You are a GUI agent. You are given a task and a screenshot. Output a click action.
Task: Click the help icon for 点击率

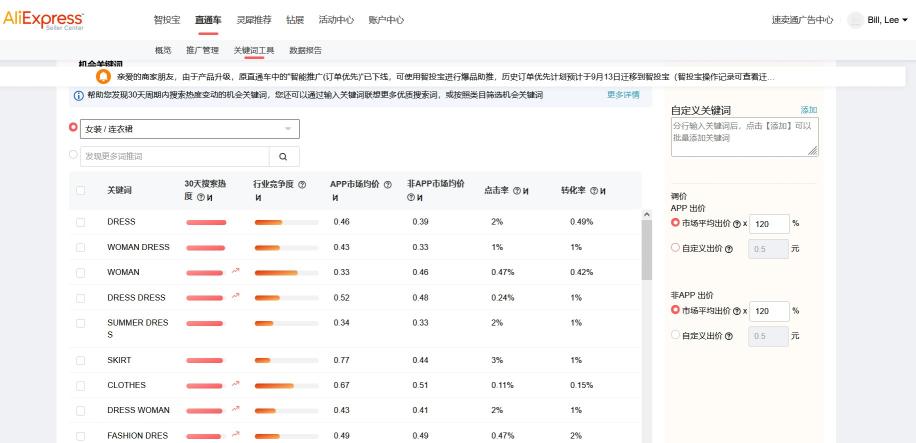click(x=516, y=191)
